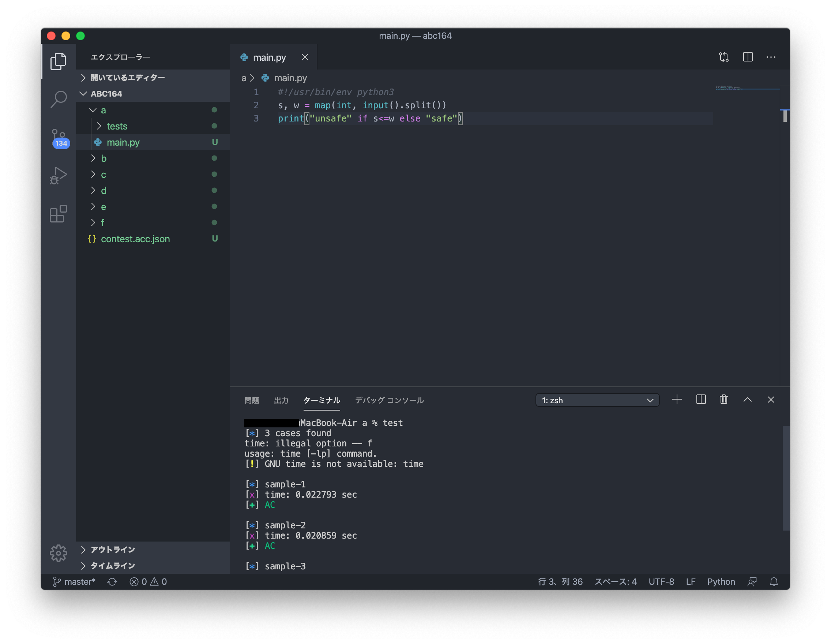The height and width of the screenshot is (644, 831).
Task: Open the Manage gear icon
Action: (58, 553)
